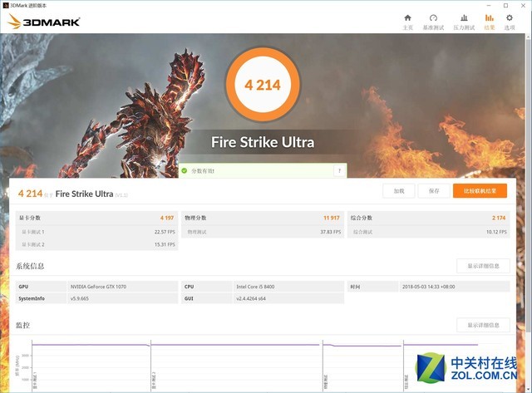The height and width of the screenshot is (393, 532).
Task: Click the 10.12 FPS result
Action: coord(496,232)
